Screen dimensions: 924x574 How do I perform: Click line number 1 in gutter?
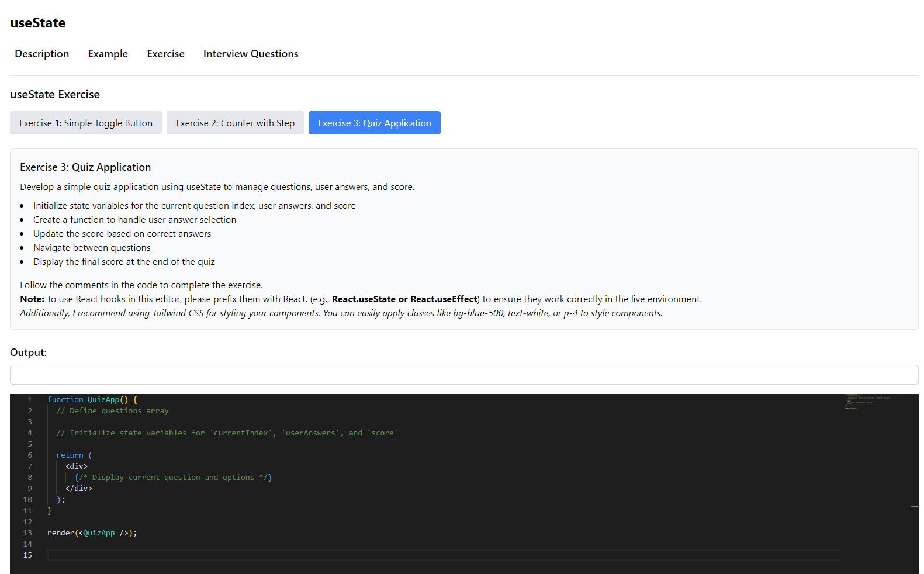[30, 400]
